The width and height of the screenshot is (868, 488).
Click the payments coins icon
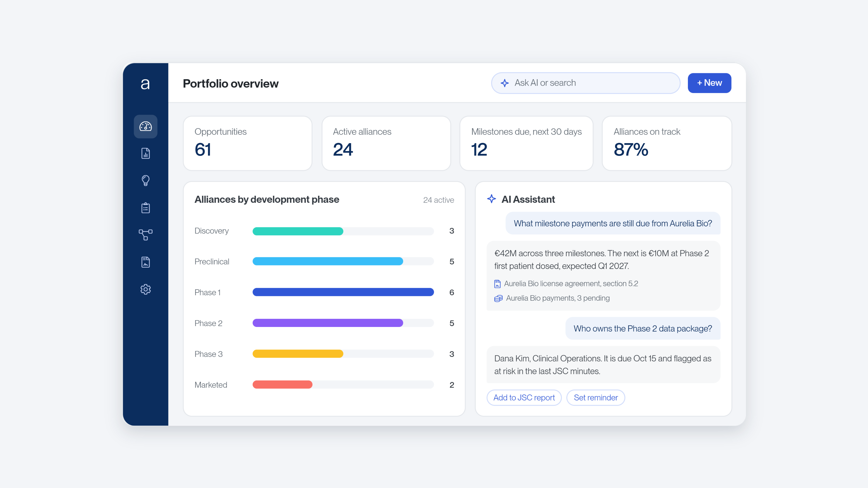[x=498, y=298]
